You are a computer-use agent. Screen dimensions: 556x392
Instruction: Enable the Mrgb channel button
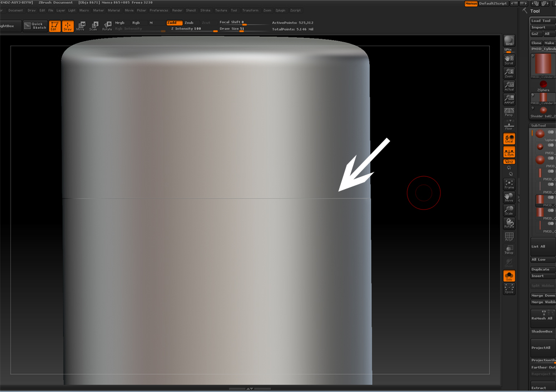(120, 23)
